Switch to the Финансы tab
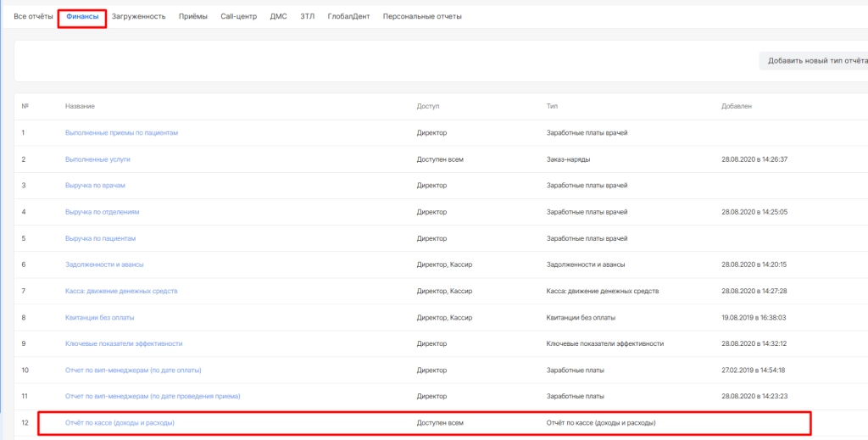The image size is (868, 440). [x=82, y=17]
